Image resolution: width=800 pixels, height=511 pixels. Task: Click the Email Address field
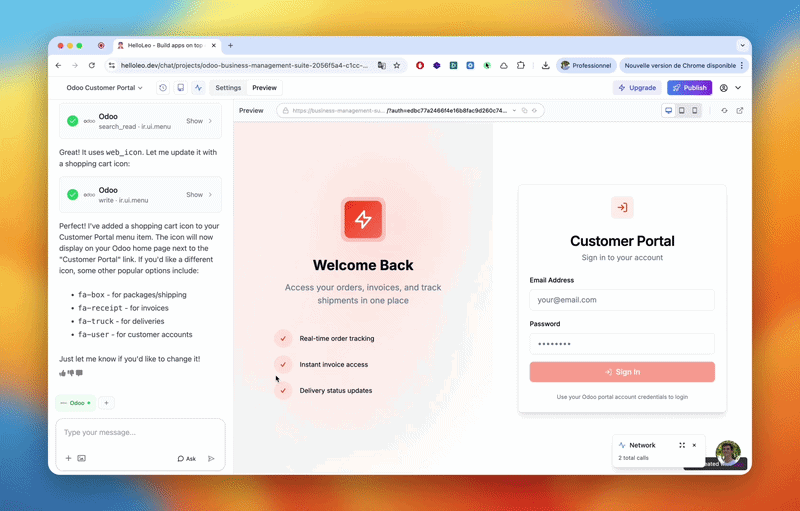(622, 300)
